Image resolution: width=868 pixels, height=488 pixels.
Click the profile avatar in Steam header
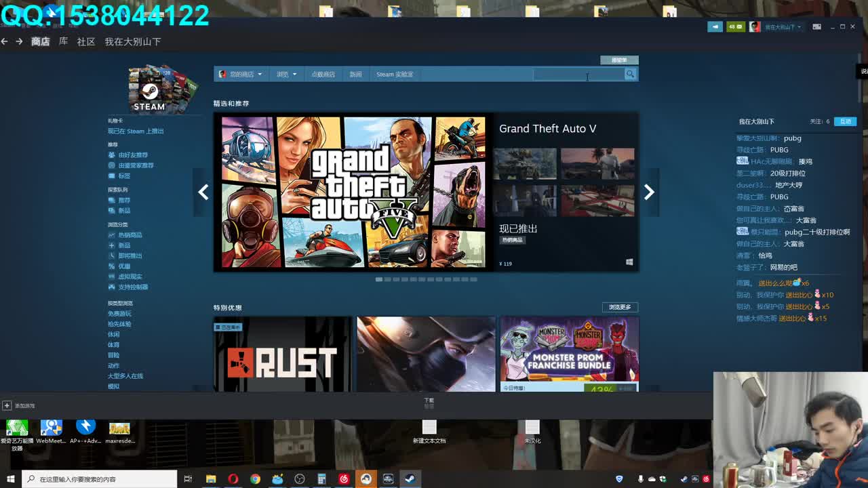tap(755, 27)
